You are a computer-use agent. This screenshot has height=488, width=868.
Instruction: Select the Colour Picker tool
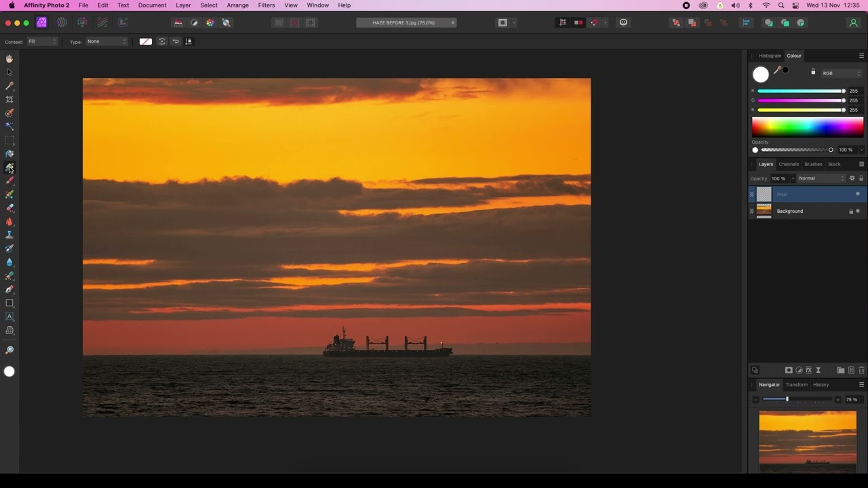click(x=9, y=86)
